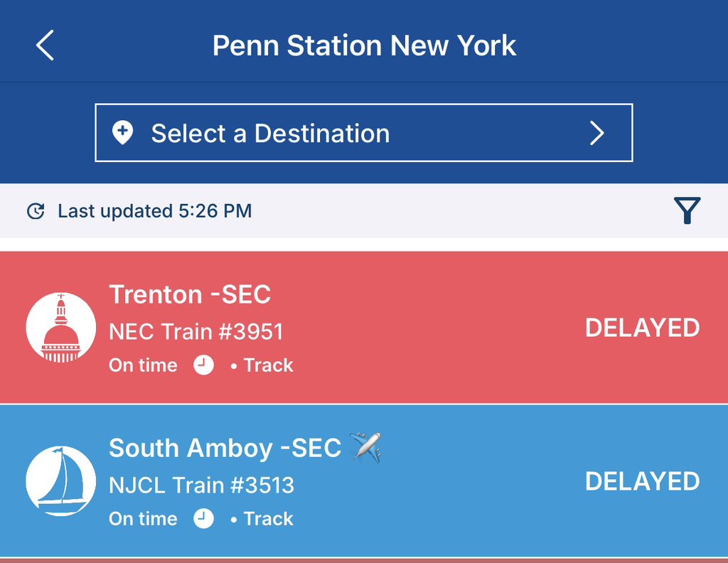Select NJCL Train #3513 label
The width and height of the screenshot is (728, 563).
pos(201,486)
